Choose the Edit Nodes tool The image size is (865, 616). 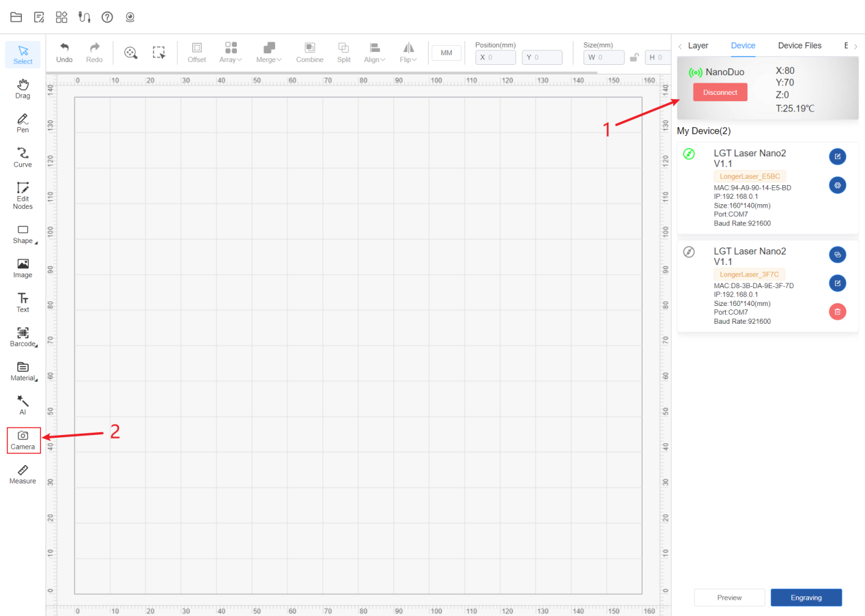[x=23, y=195]
